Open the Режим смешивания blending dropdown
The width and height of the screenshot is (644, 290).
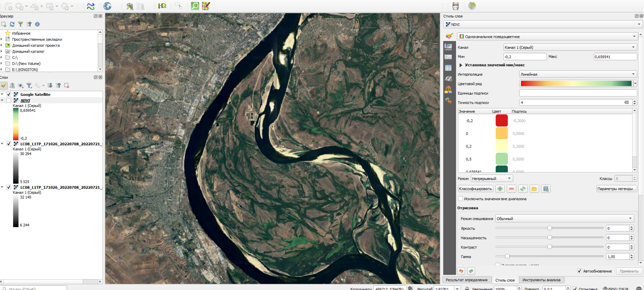564,219
